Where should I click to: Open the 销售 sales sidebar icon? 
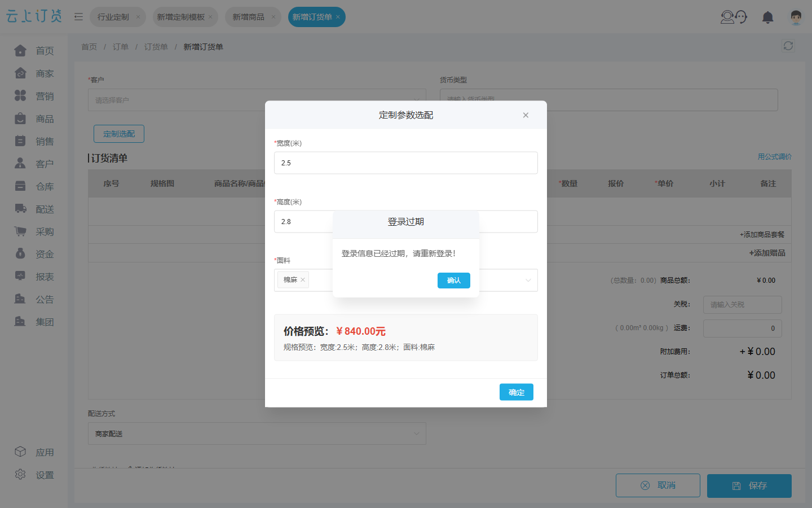[20, 141]
